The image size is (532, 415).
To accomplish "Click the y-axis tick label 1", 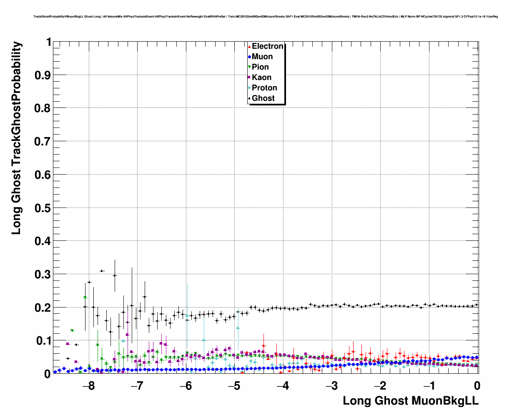I will tap(48, 42).
